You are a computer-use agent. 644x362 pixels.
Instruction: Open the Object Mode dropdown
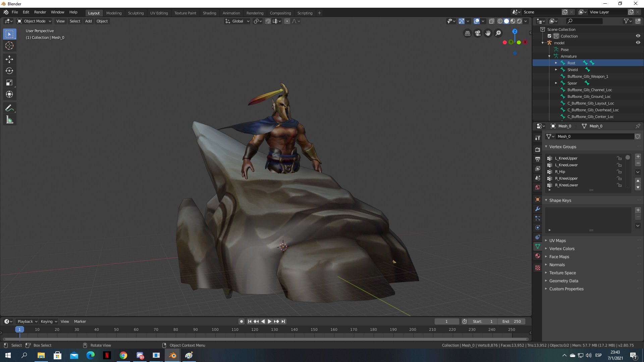tap(34, 21)
